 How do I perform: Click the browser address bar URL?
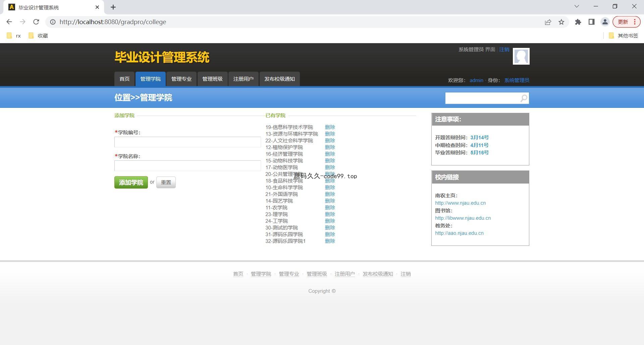coord(113,22)
